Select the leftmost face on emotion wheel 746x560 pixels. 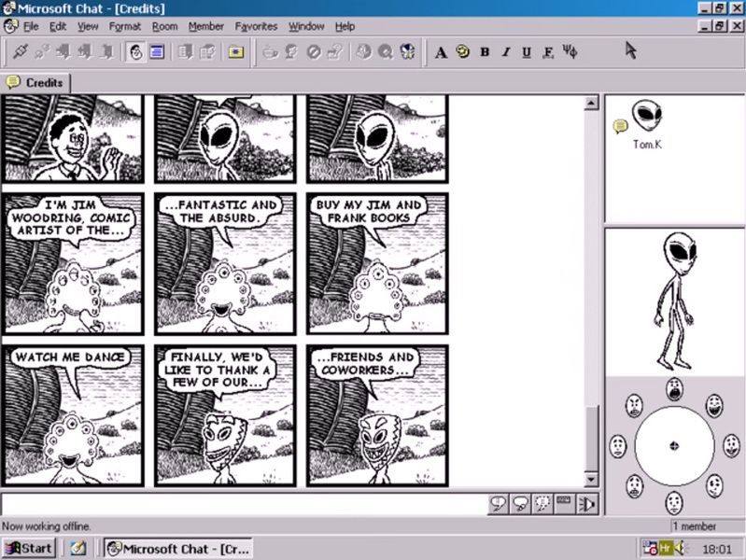point(617,446)
